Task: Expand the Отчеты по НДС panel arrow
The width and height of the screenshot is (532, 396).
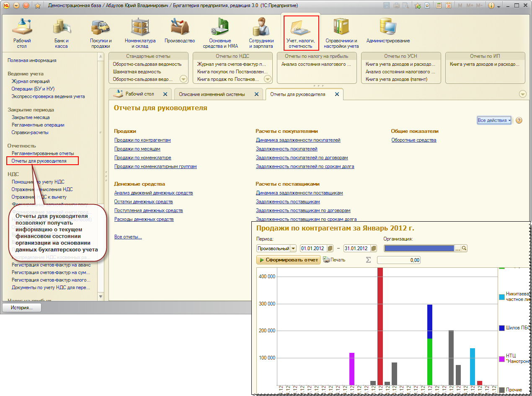Action: [x=268, y=79]
